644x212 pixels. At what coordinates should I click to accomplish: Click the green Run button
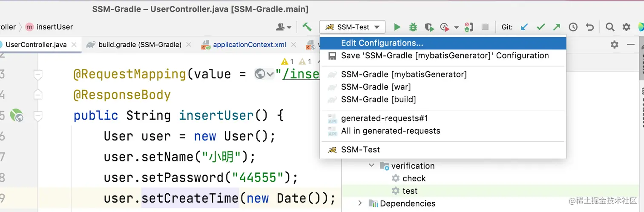[x=397, y=27]
